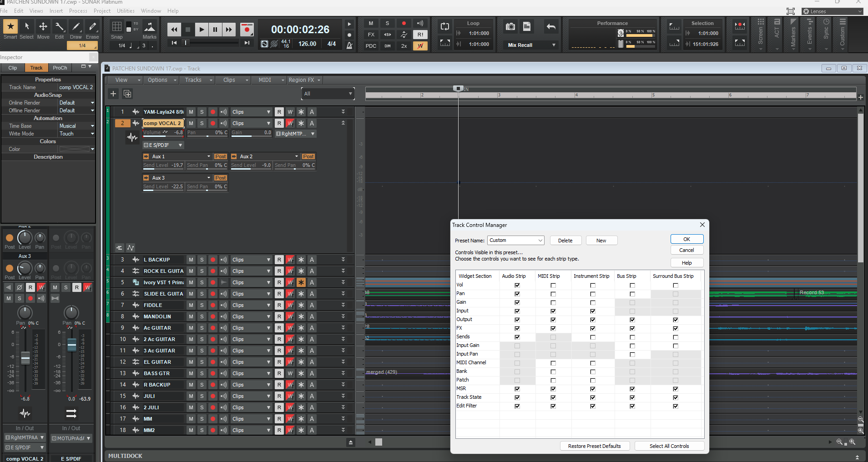The image size is (868, 462).
Task: Select the Smart tool
Action: click(x=10, y=30)
